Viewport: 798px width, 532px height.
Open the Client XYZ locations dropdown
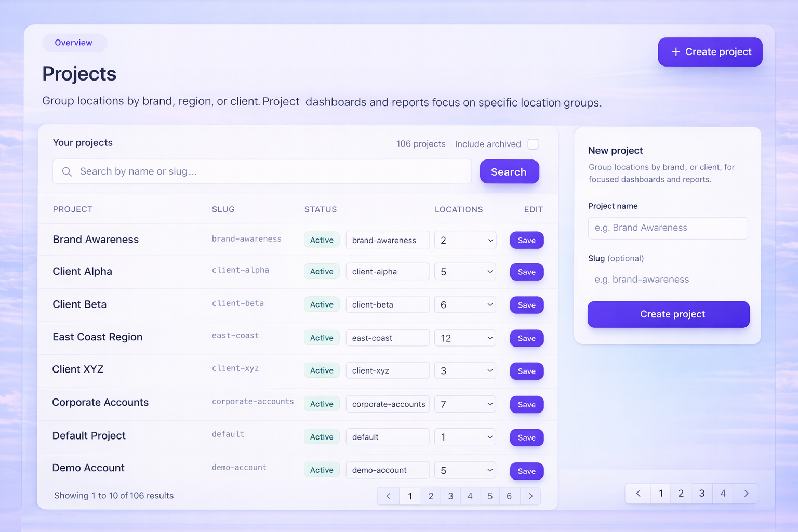click(x=465, y=371)
